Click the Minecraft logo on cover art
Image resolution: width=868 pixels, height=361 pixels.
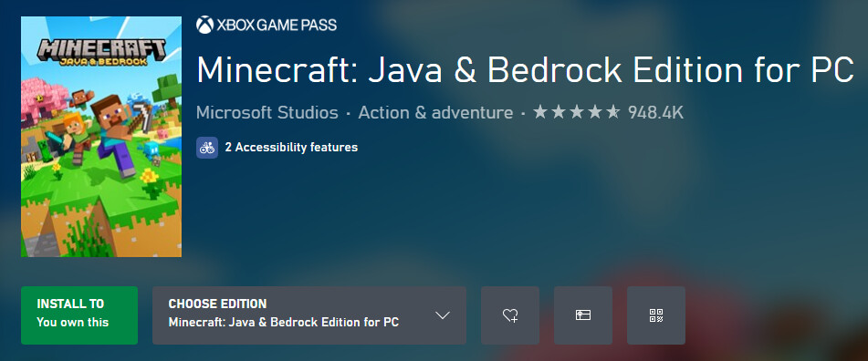(x=101, y=53)
